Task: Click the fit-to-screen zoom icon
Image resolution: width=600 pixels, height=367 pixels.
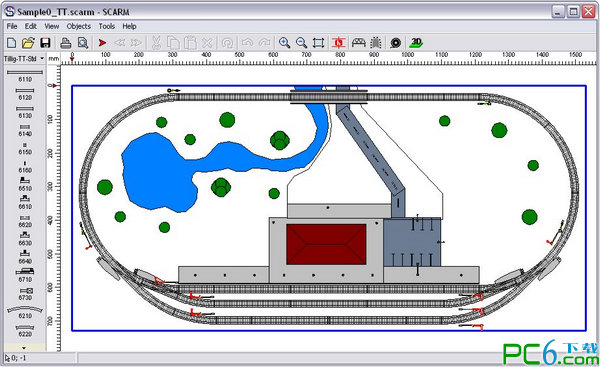Action: (318, 42)
